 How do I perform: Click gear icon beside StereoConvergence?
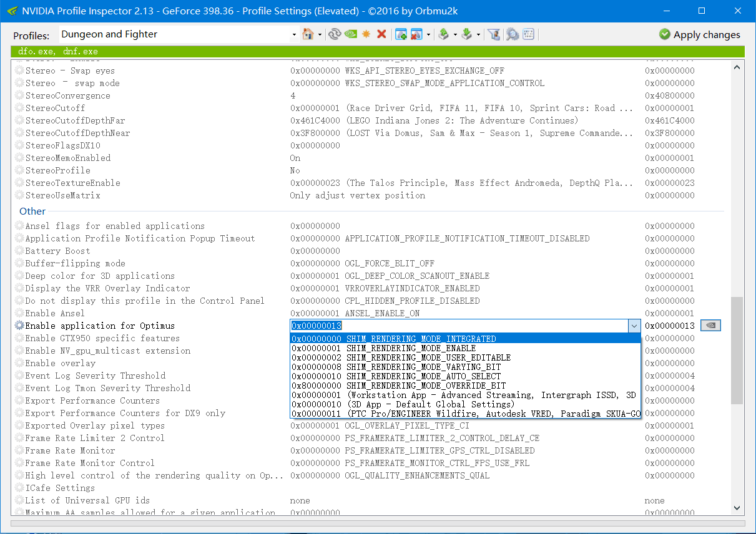[19, 95]
